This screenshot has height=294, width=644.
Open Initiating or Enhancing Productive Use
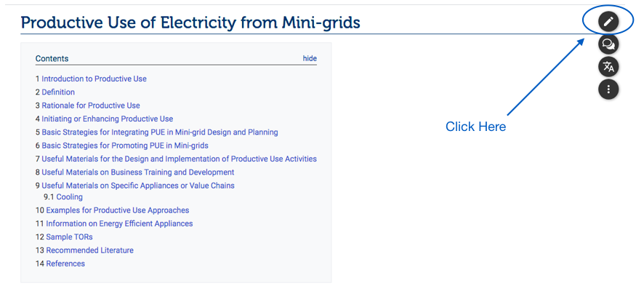pyautogui.click(x=107, y=119)
